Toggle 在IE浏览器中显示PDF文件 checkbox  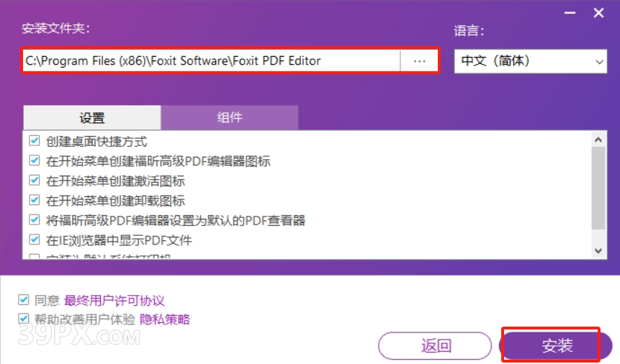[x=35, y=240]
